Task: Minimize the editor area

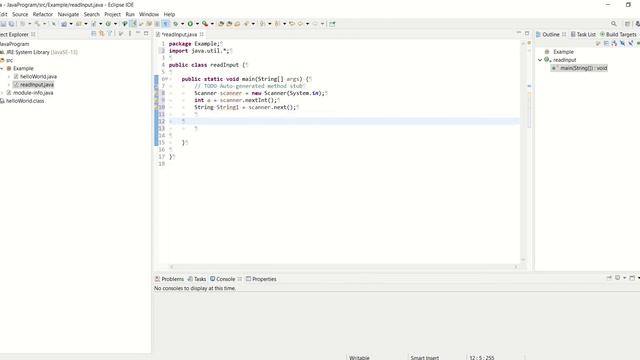Action: (519, 33)
